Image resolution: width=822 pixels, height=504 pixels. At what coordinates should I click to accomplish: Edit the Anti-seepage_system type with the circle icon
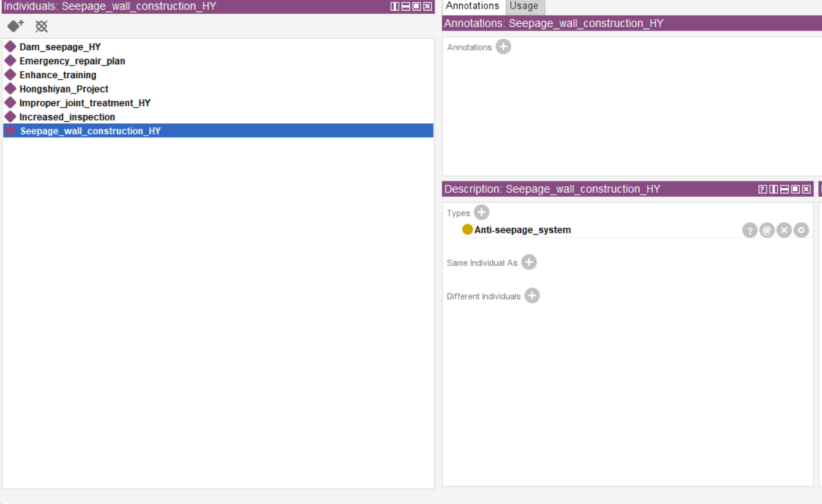pyautogui.click(x=801, y=230)
